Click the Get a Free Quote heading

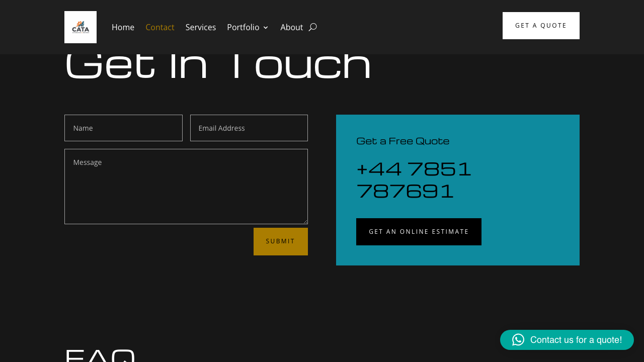pos(403,141)
